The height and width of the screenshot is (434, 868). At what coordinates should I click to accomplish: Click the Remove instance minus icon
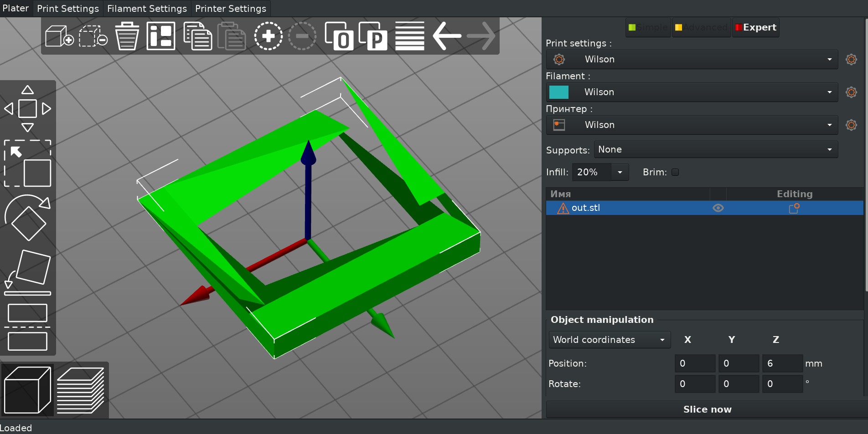[x=302, y=36]
